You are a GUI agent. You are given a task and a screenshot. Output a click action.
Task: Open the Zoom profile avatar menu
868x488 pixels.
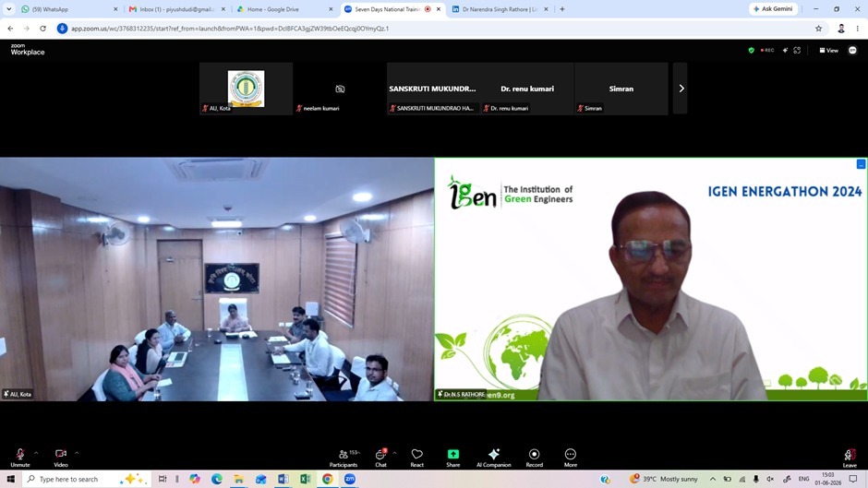tap(852, 51)
